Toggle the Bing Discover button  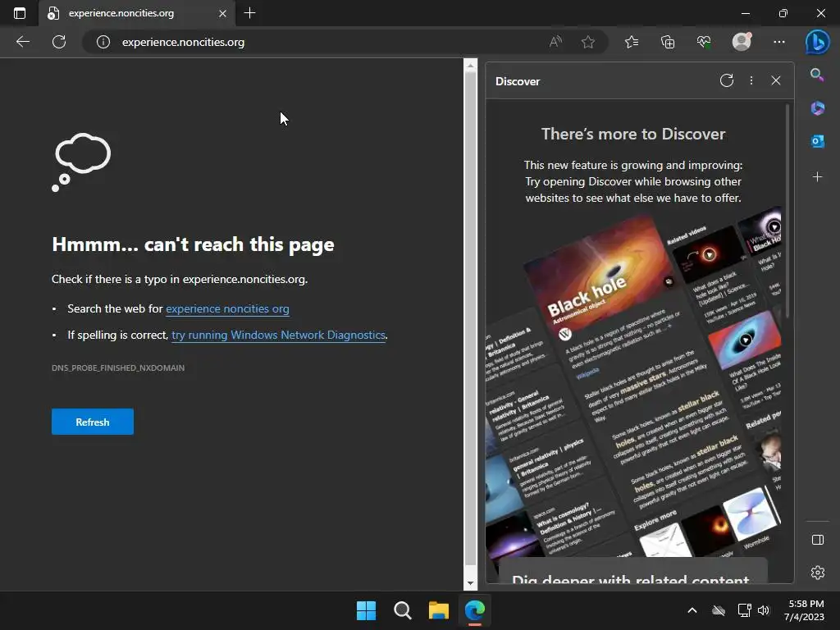click(x=817, y=42)
